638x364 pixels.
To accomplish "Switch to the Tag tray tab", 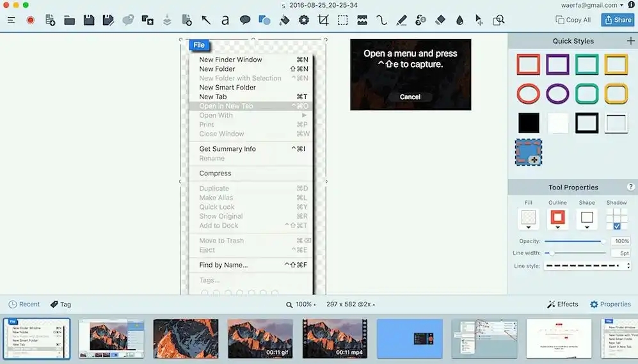I will pyautogui.click(x=61, y=305).
